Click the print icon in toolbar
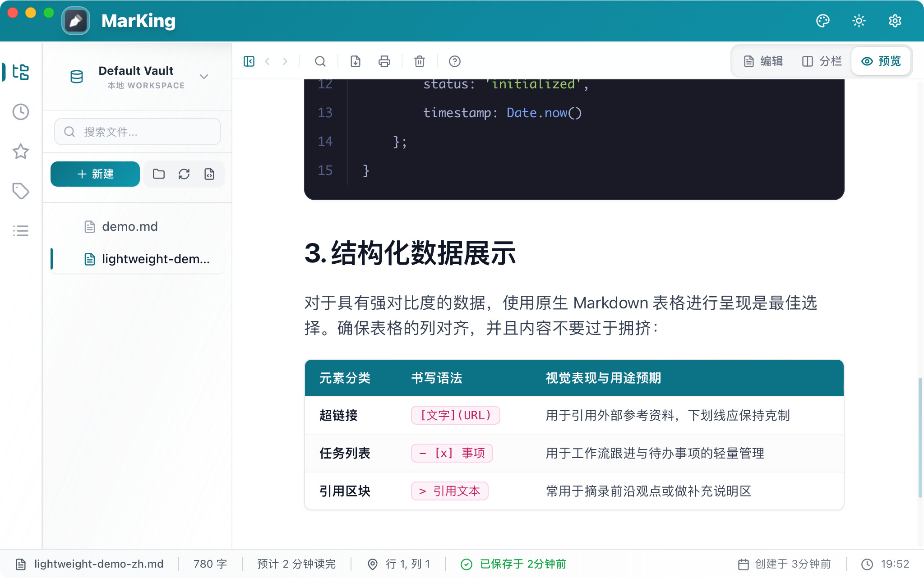This screenshot has height=578, width=924. click(384, 61)
